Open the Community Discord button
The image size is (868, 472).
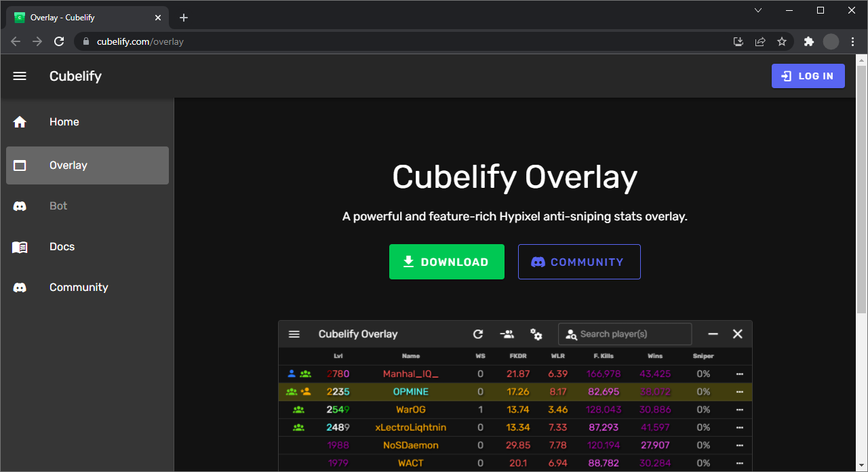(578, 262)
